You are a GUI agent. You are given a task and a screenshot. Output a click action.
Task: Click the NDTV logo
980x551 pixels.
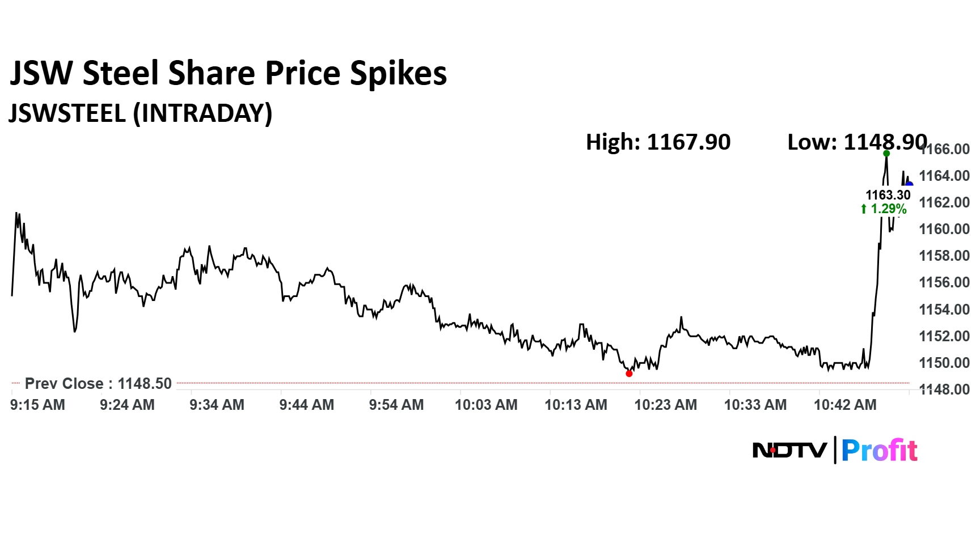pyautogui.click(x=789, y=451)
